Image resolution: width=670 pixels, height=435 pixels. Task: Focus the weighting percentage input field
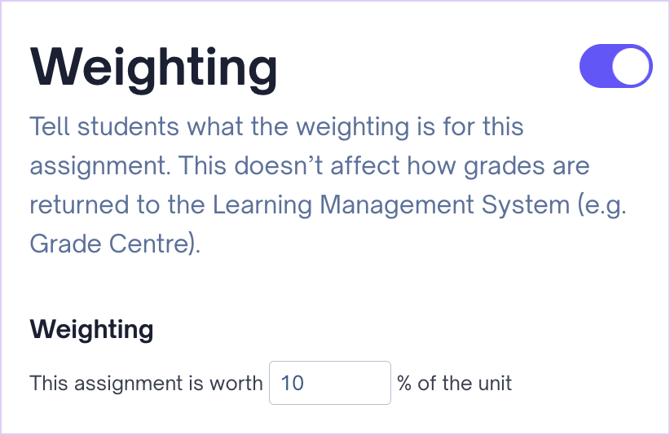pyautogui.click(x=329, y=383)
